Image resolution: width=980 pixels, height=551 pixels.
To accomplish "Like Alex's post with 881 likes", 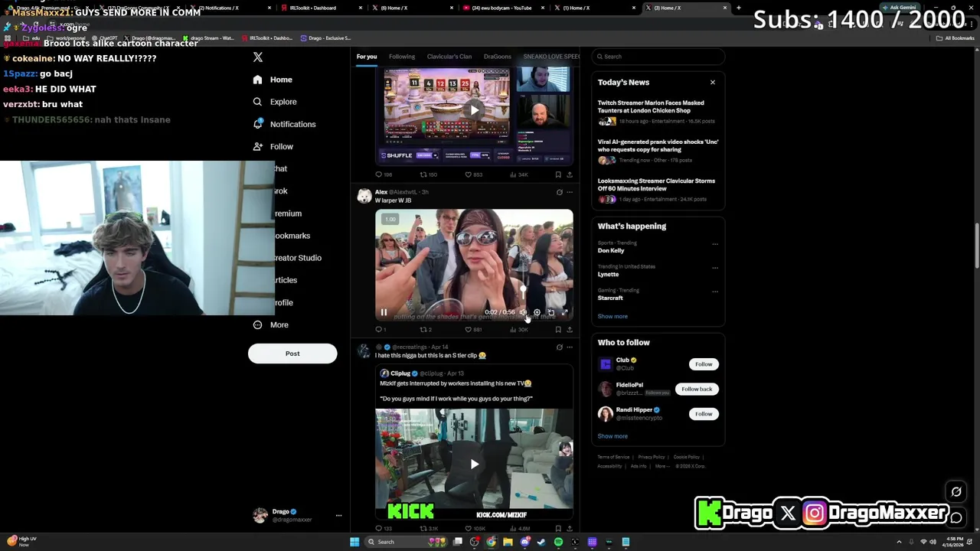I will point(475,330).
